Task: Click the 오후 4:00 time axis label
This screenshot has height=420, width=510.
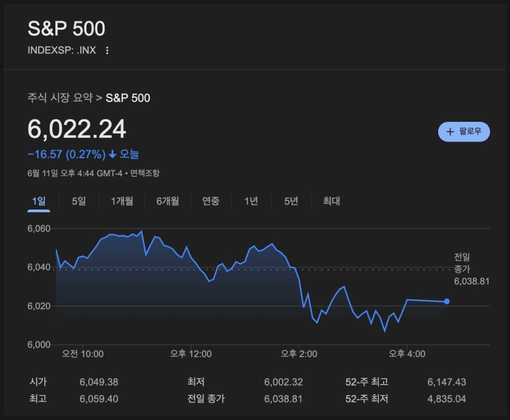Action: pos(407,354)
